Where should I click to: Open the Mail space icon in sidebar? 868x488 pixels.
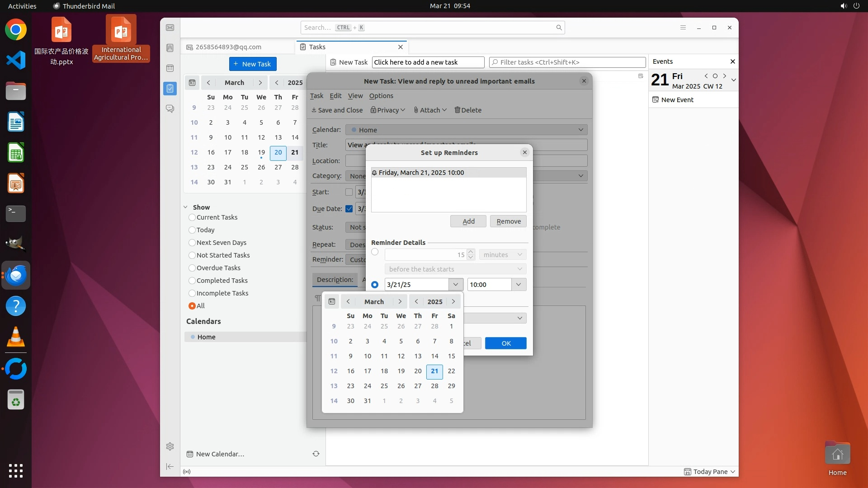point(170,28)
